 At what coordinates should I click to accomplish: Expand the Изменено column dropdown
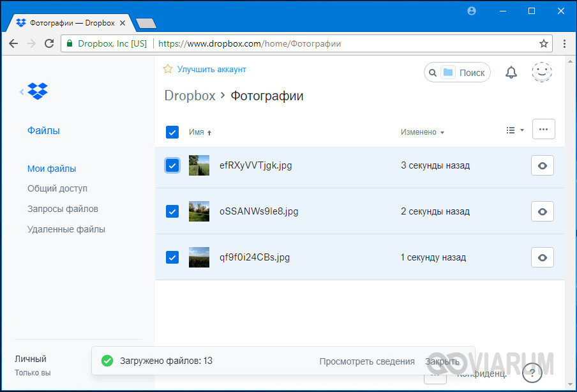(423, 132)
